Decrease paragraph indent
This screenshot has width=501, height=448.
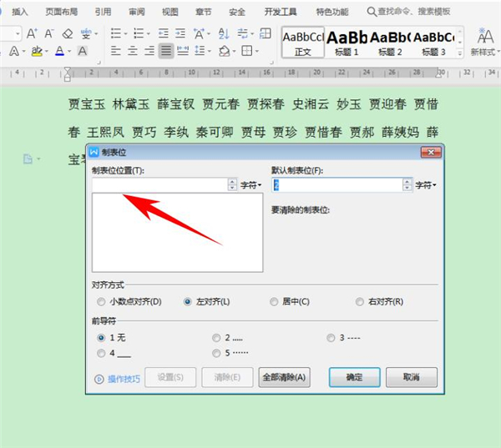[x=164, y=33]
